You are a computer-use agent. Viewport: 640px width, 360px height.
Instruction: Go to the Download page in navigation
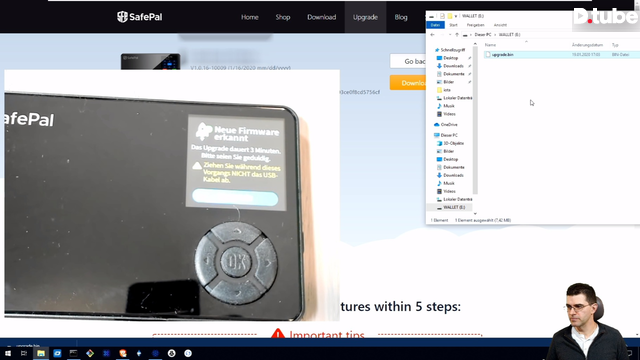(x=322, y=17)
